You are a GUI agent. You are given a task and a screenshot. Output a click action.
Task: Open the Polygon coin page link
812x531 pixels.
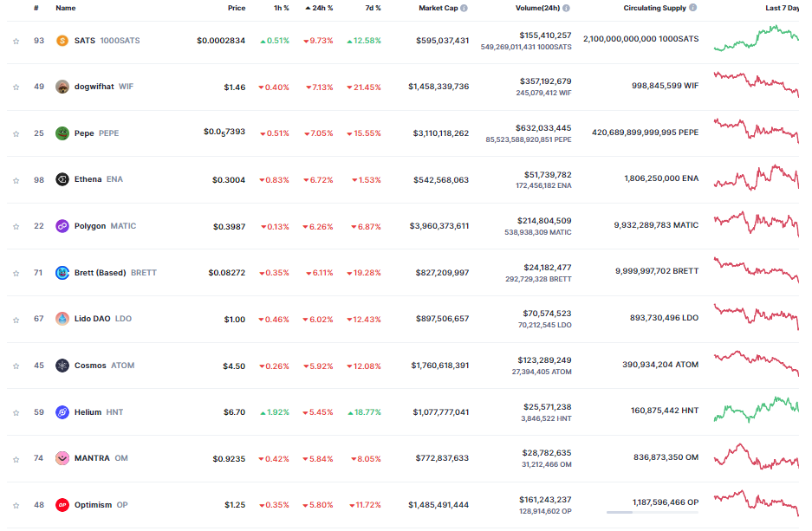pos(105,225)
